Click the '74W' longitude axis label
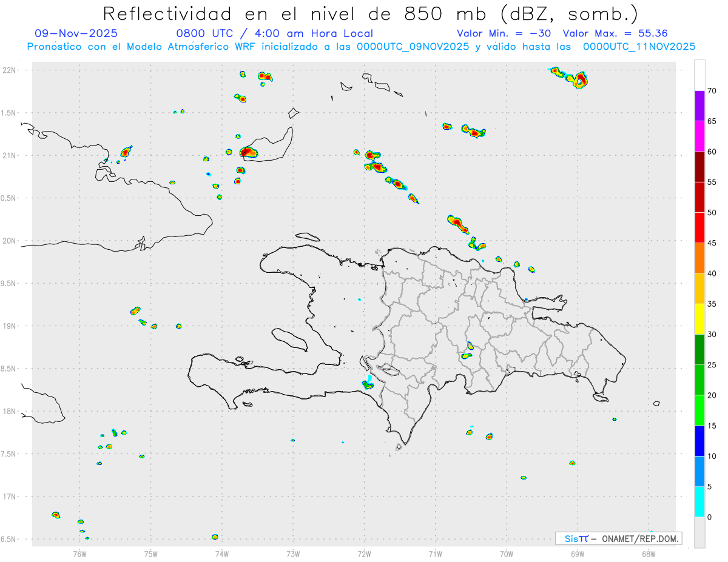 tap(222, 554)
